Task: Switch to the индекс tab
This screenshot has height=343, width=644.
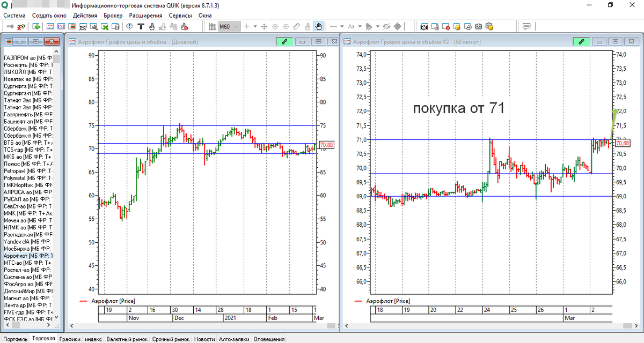Action: [x=93, y=339]
